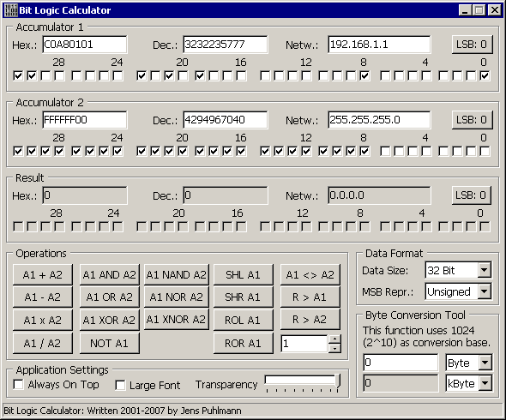Screen dimensions: 506x420
Task: Click the ROL A1 rotate left button
Action: (x=243, y=320)
